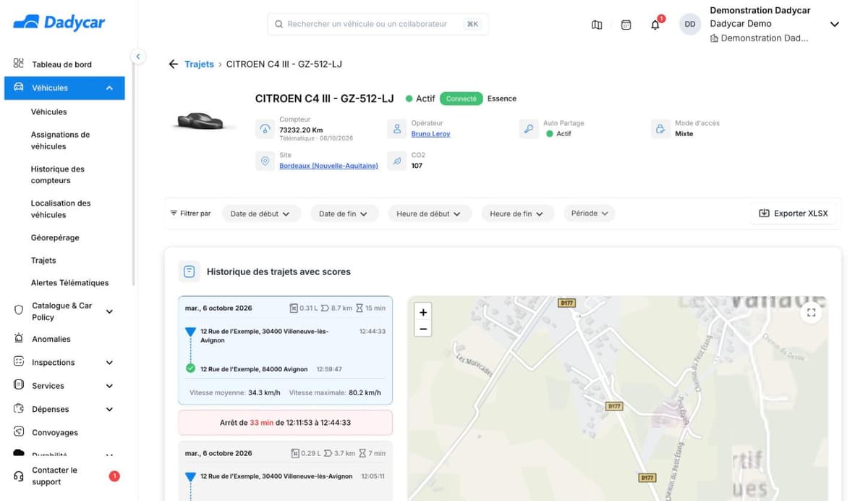Image resolution: width=868 pixels, height=501 pixels.
Task: Open Bruno Leroy operator link
Action: click(x=430, y=134)
